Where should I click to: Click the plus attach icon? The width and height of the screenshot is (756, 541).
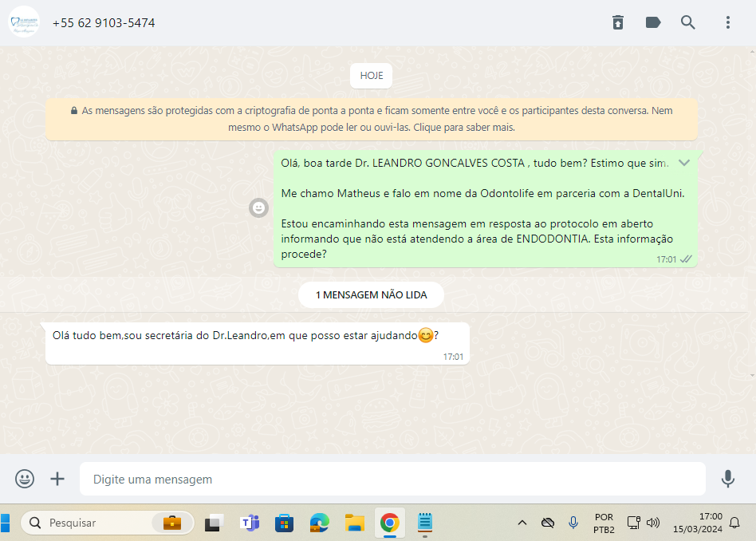(x=57, y=479)
